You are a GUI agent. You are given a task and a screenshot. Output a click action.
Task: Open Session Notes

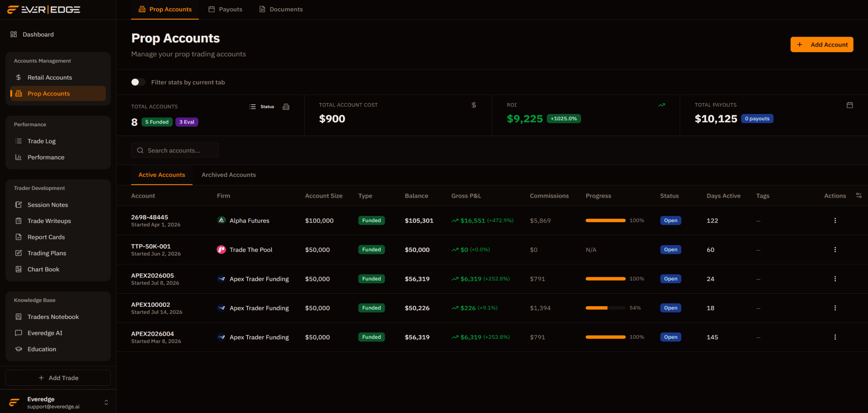(x=58, y=205)
